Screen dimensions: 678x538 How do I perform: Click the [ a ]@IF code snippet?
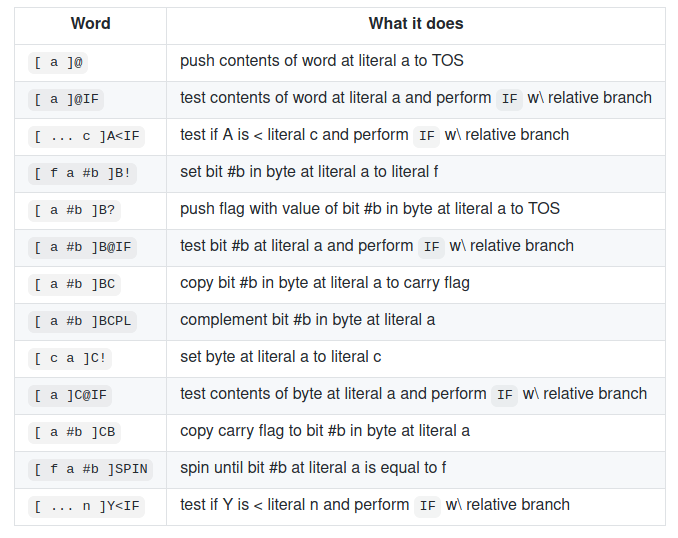[66, 99]
